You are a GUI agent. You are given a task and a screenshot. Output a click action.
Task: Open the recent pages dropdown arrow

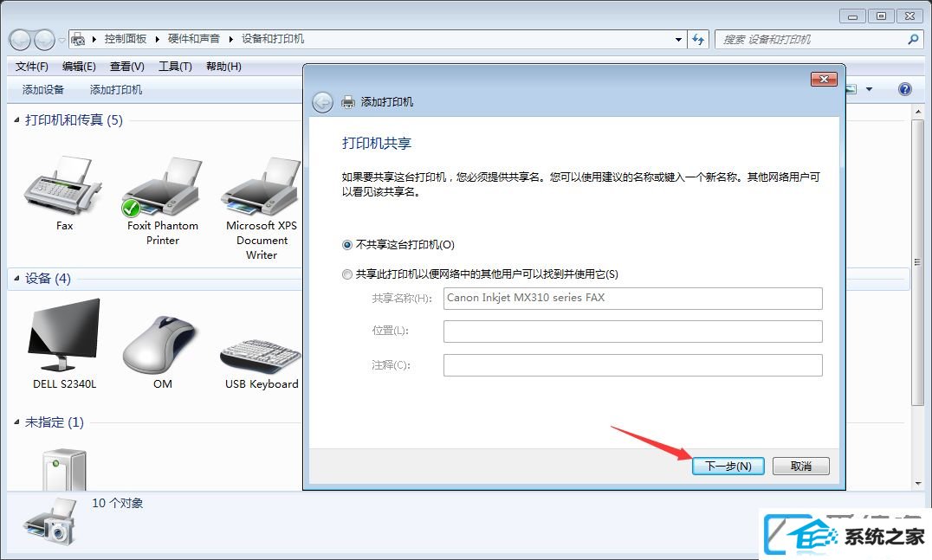61,41
